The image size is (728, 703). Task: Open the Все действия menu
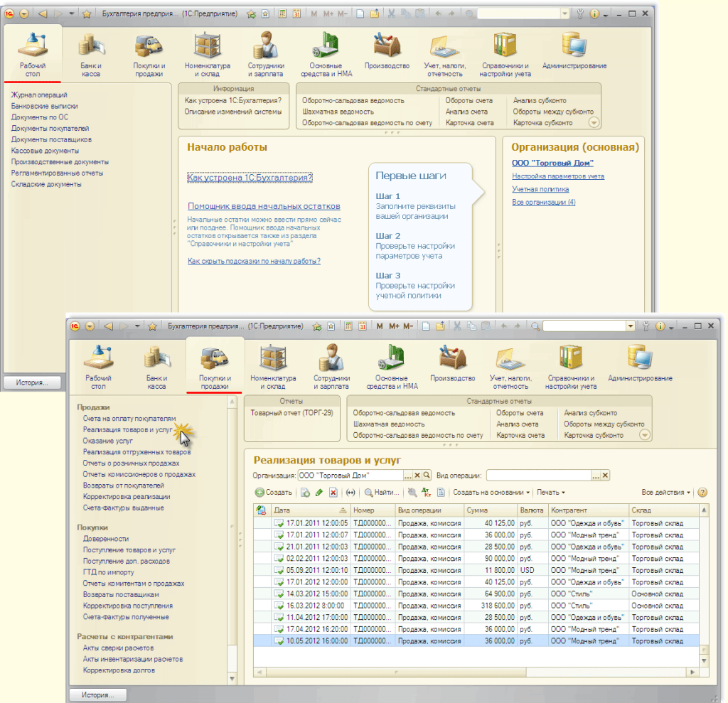click(x=665, y=493)
